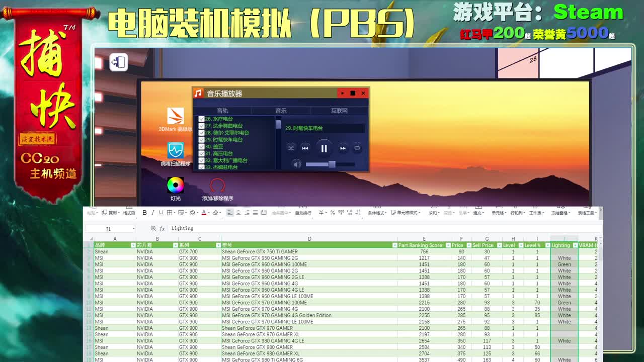Screen dimensions: 644x362
Task: Switch to the 音乐 tab
Action: (x=281, y=111)
